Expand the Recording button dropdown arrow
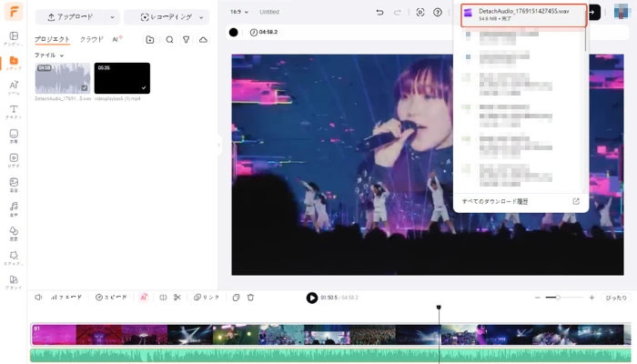The image size is (637, 364). pyautogui.click(x=201, y=17)
